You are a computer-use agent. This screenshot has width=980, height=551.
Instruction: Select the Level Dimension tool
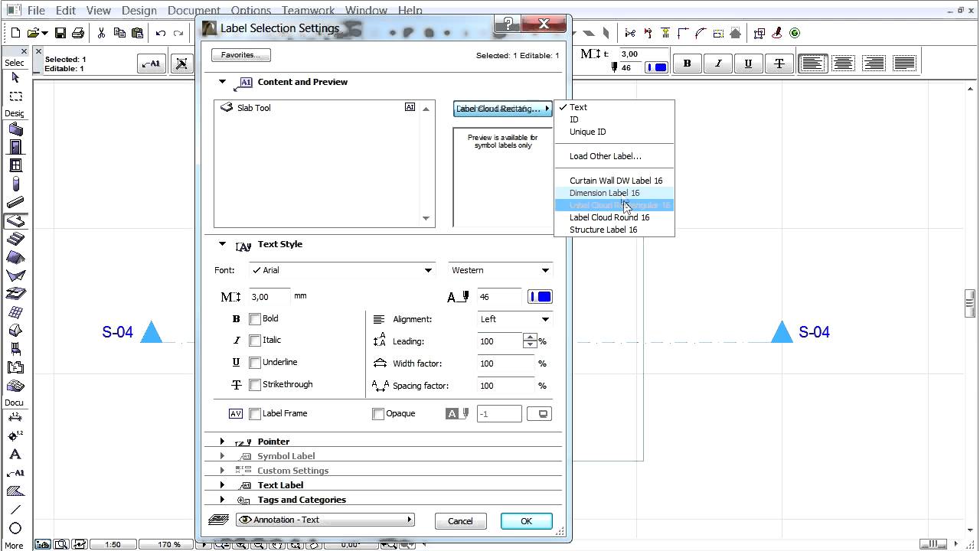[x=15, y=436]
